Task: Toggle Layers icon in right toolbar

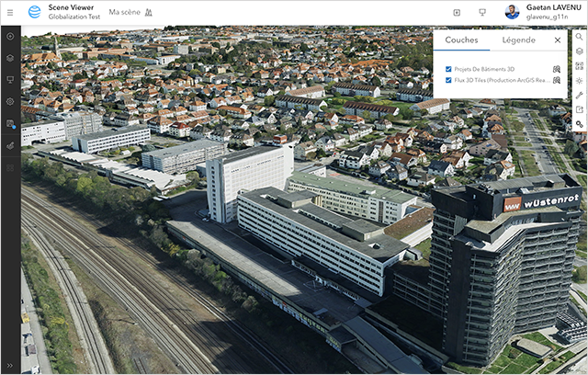Action: pyautogui.click(x=580, y=51)
